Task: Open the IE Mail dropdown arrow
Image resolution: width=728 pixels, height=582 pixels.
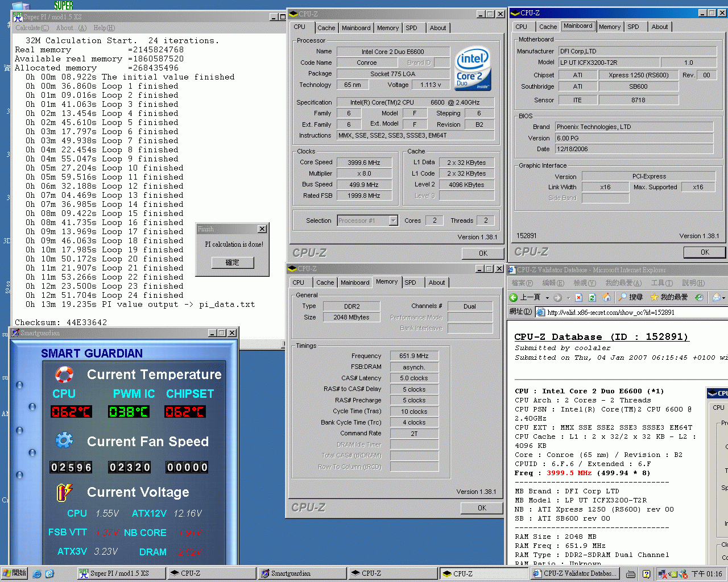Action: (x=723, y=298)
